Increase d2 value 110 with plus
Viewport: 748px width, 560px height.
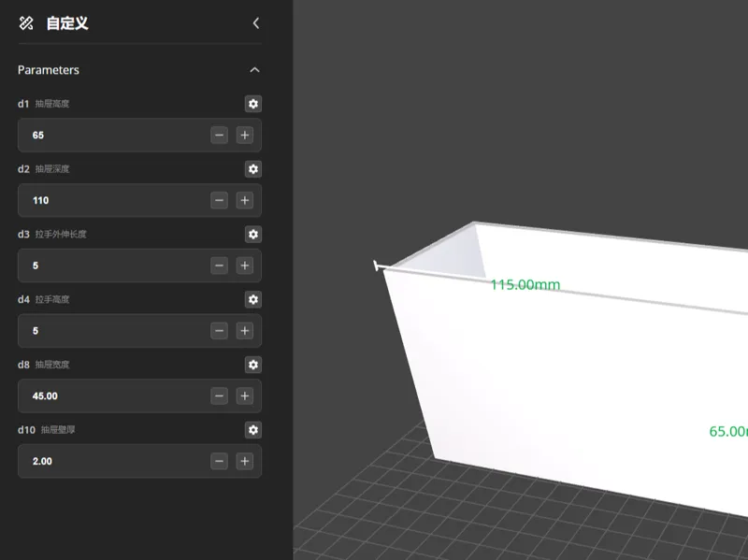(x=245, y=200)
